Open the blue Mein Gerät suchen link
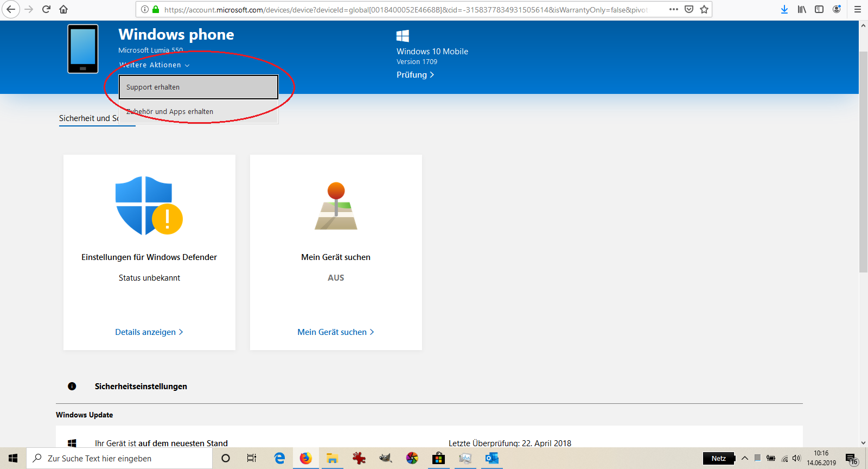868x469 pixels. [x=336, y=332]
